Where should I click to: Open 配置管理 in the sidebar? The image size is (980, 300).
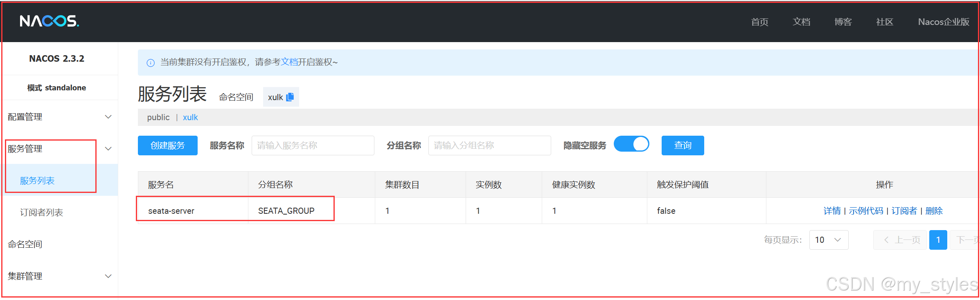pos(25,117)
